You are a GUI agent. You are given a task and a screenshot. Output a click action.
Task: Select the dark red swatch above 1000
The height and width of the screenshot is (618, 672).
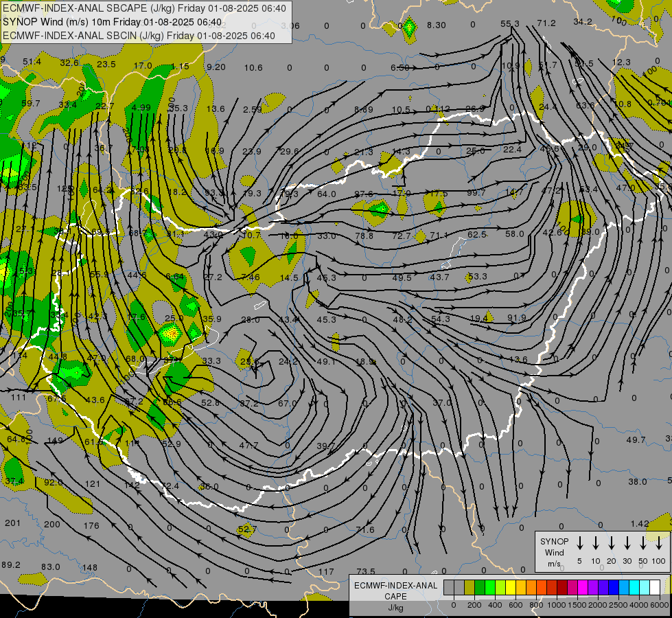562,588
